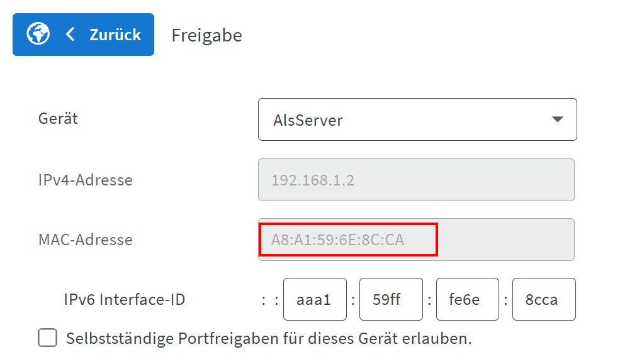620x364 pixels.
Task: Select the 8cca IPv6 interface field
Action: pos(544,299)
